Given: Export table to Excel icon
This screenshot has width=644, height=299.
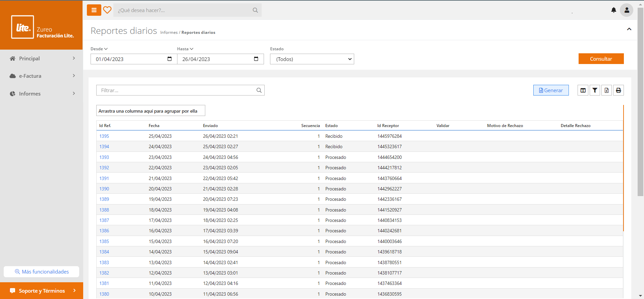Looking at the screenshot, I should (606, 90).
